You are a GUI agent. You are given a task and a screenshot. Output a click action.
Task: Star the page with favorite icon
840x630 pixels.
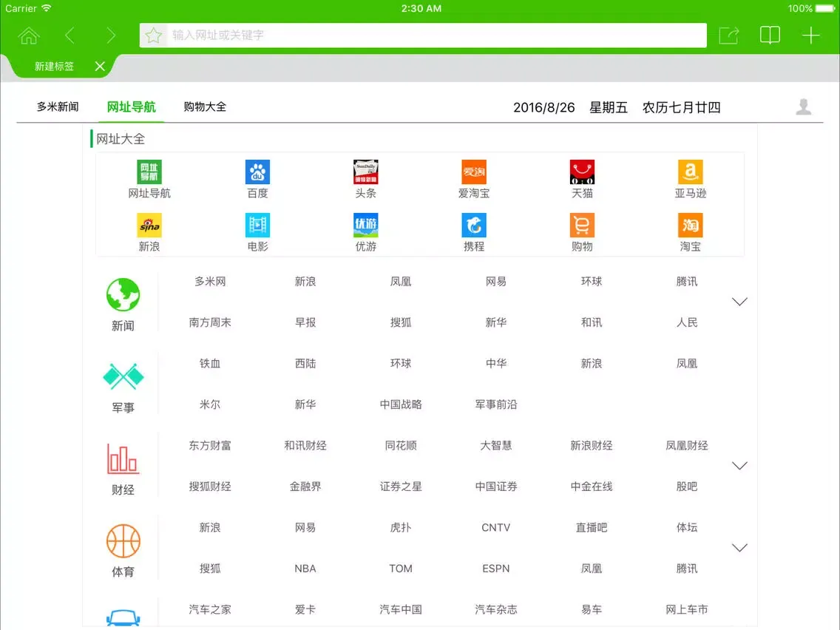click(x=154, y=35)
